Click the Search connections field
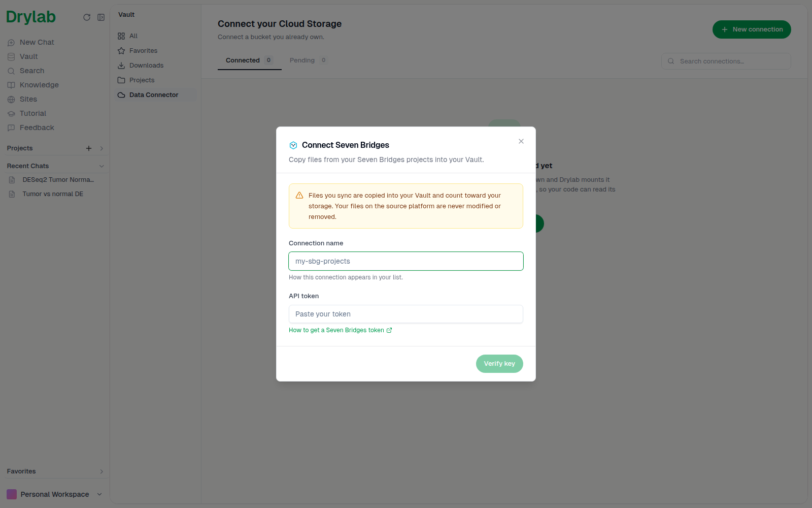The width and height of the screenshot is (812, 508). 726,61
